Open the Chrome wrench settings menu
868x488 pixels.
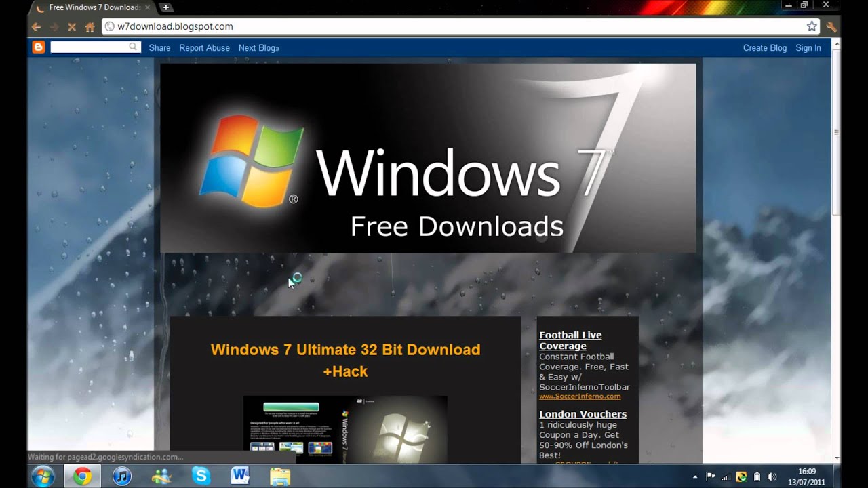831,27
